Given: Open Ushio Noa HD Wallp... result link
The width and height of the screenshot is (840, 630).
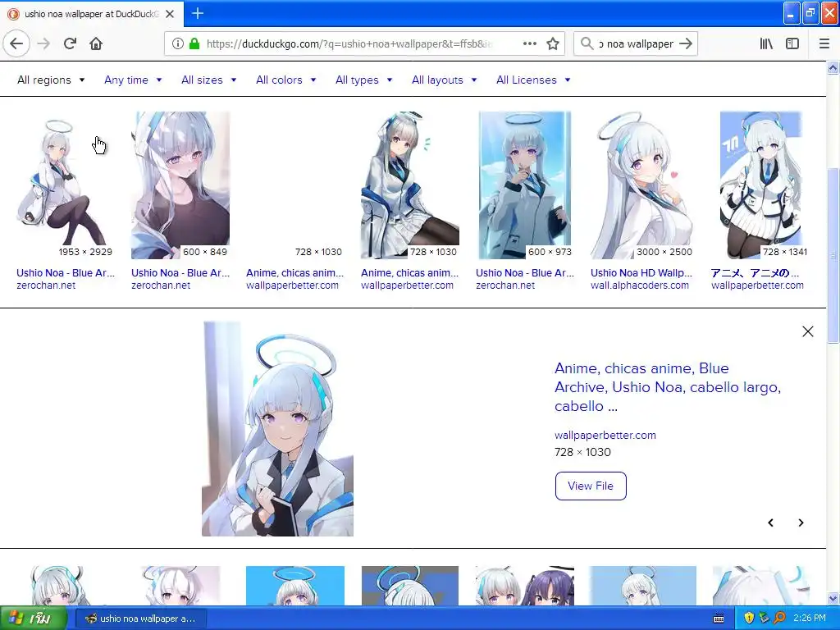Looking at the screenshot, I should [x=641, y=272].
